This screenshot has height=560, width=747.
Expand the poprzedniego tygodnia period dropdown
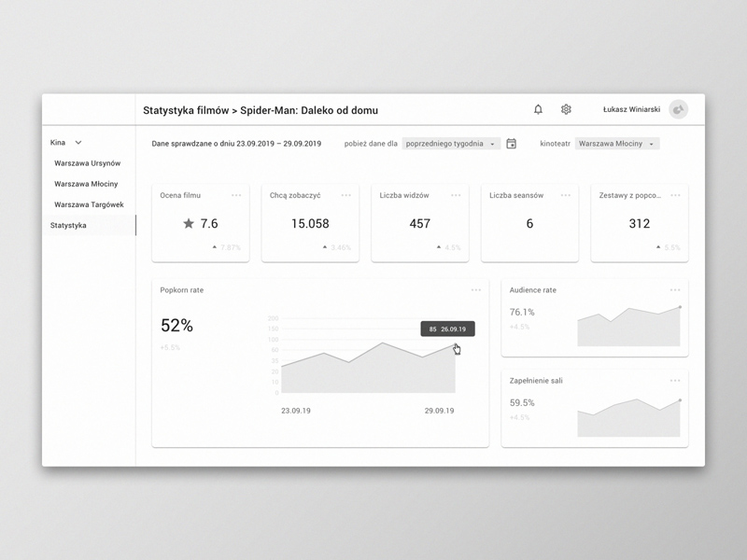451,144
